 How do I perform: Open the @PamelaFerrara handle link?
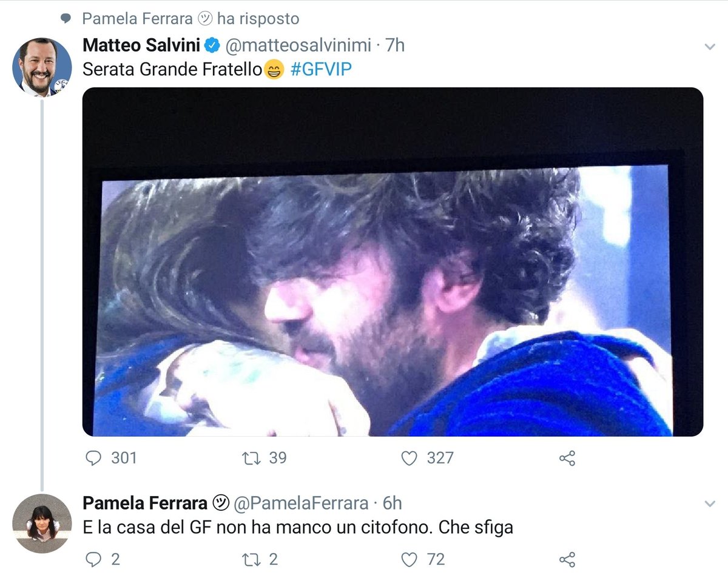301,503
